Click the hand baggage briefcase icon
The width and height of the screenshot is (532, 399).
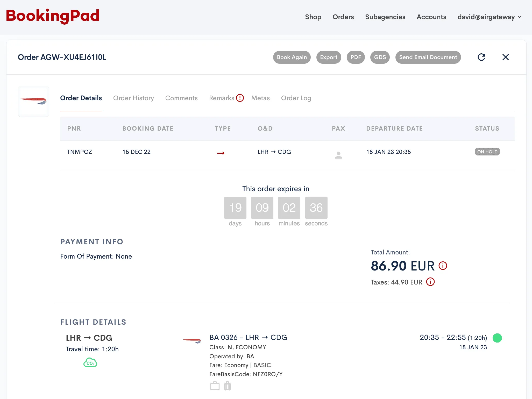point(215,386)
